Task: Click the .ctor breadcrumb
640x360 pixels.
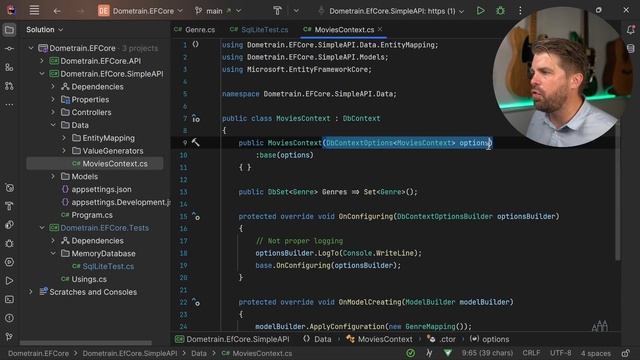Action: coord(441,339)
